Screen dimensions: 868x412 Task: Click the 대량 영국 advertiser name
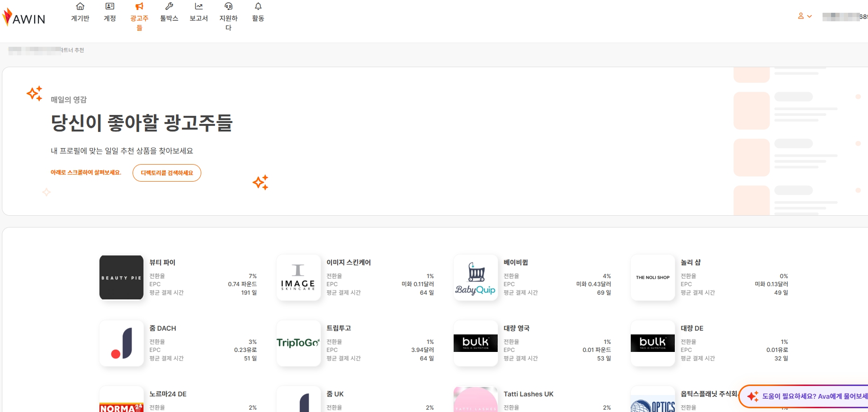click(x=517, y=328)
